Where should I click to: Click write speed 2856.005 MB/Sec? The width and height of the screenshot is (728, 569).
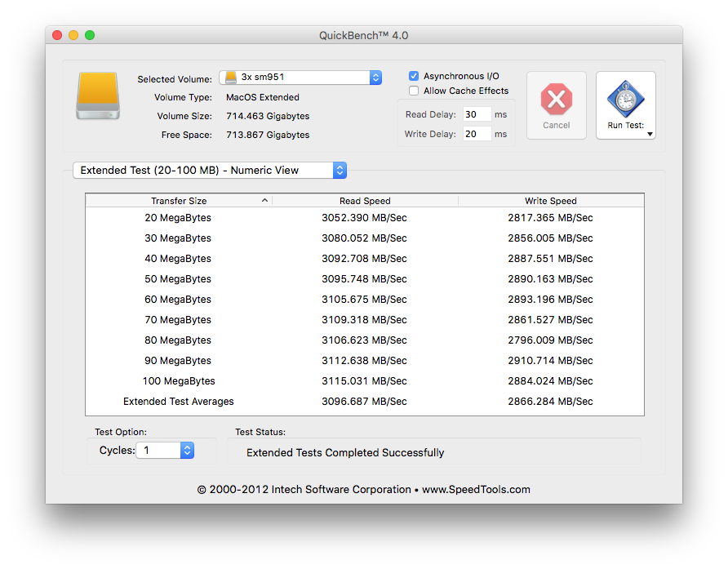(550, 238)
